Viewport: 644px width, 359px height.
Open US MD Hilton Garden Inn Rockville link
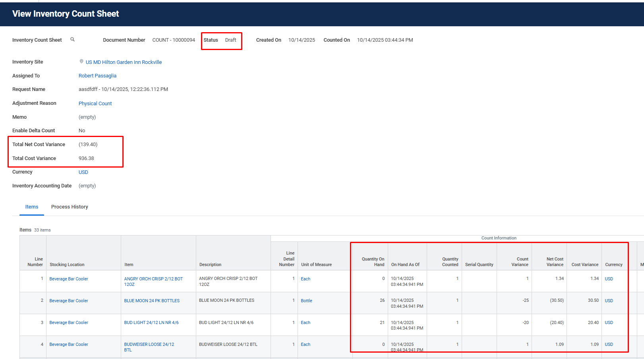124,62
